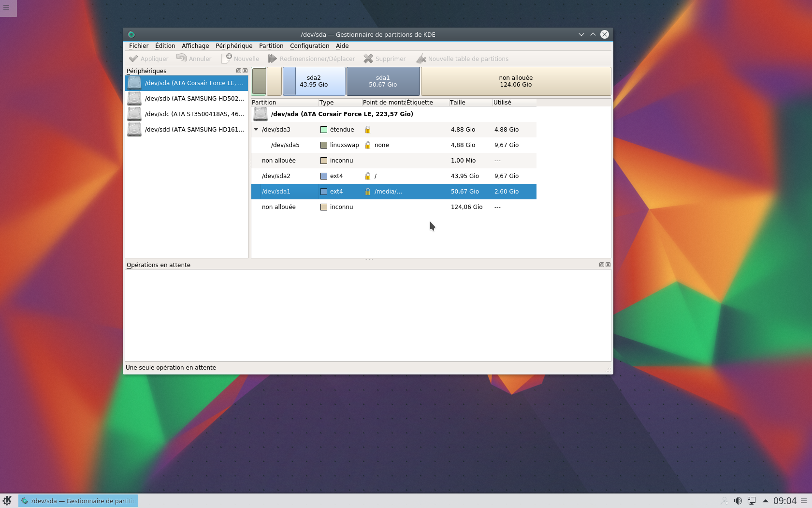This screenshot has height=508, width=812.
Task: Collapse the /dev/sda3 tree expander
Action: (256, 130)
